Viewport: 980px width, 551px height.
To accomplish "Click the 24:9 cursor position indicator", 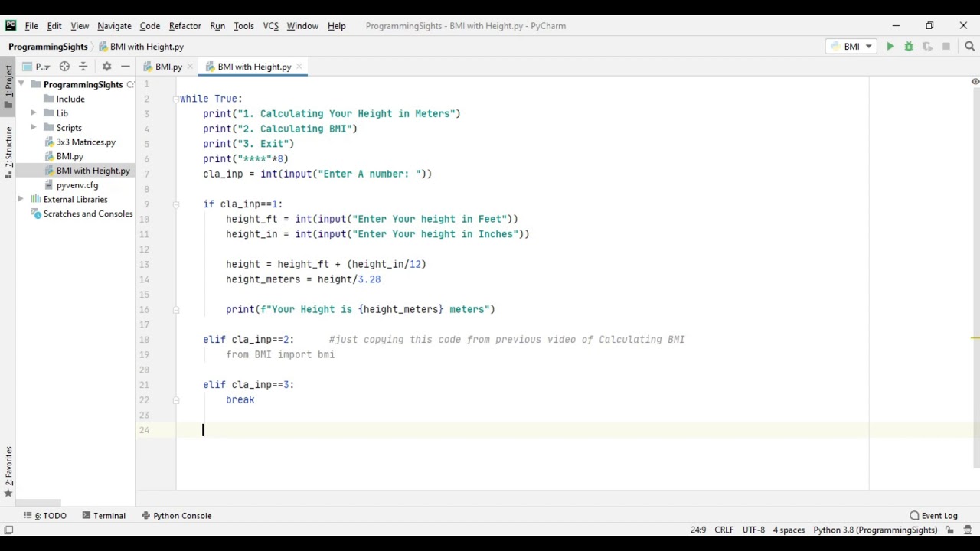I will click(x=698, y=530).
